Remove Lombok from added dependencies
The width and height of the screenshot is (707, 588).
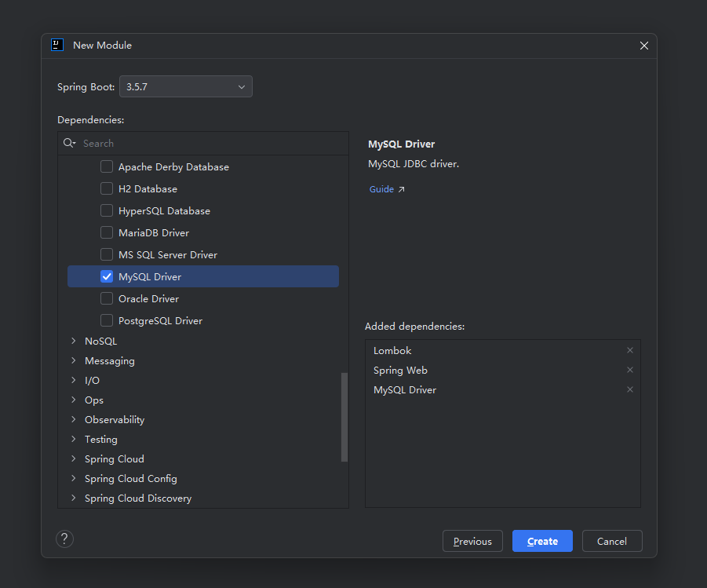coord(630,350)
